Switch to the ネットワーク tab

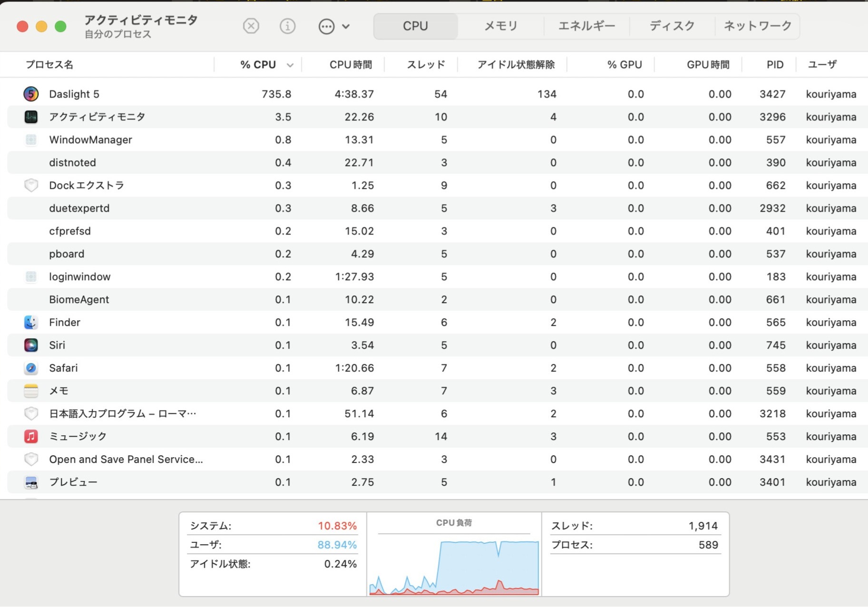click(x=758, y=26)
